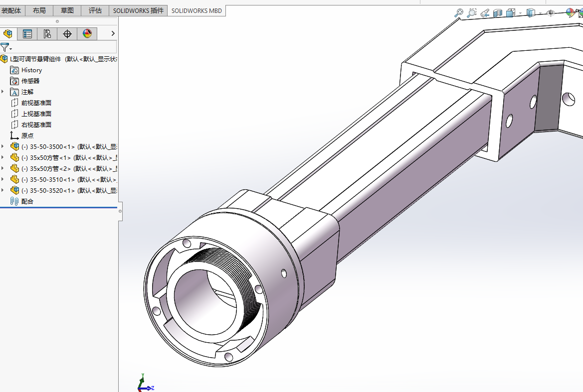
Task: Click the View Orientation cube icon
Action: tap(511, 13)
